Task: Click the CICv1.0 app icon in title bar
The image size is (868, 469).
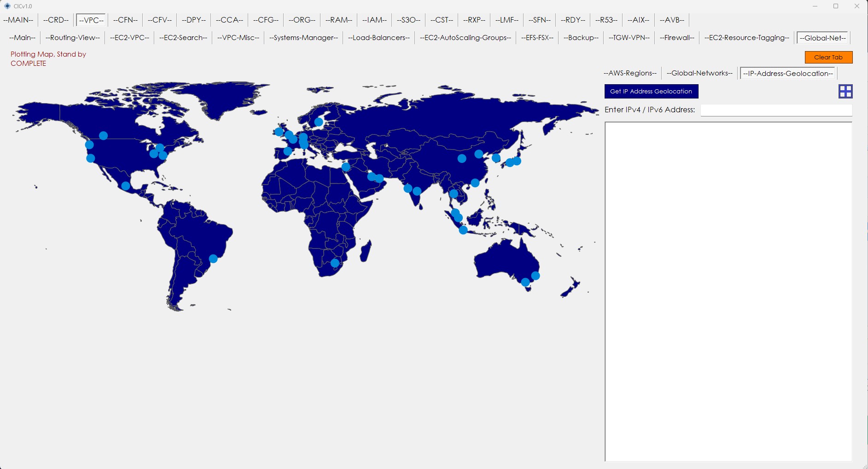Action: [7, 6]
